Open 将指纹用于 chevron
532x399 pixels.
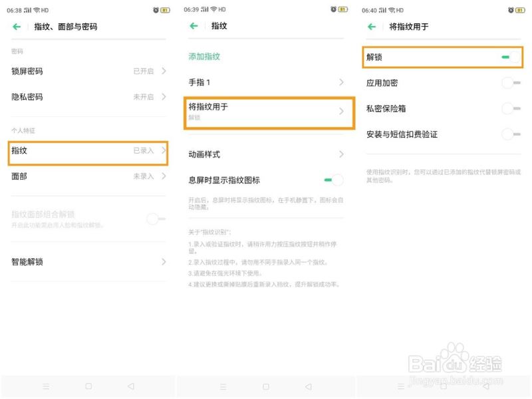[x=341, y=111]
